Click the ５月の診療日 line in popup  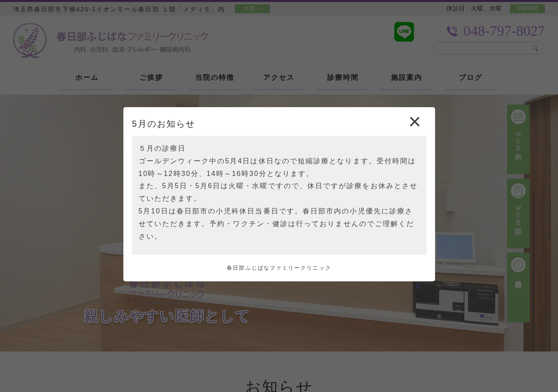point(162,149)
